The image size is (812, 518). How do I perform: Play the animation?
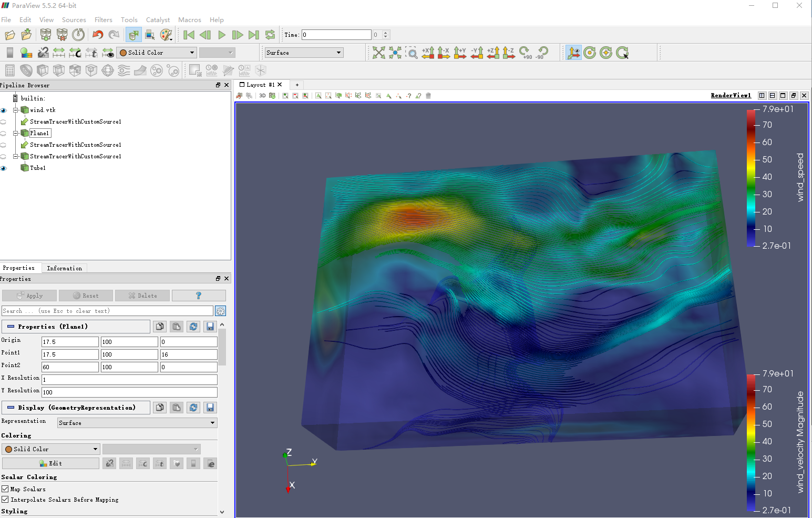click(222, 35)
